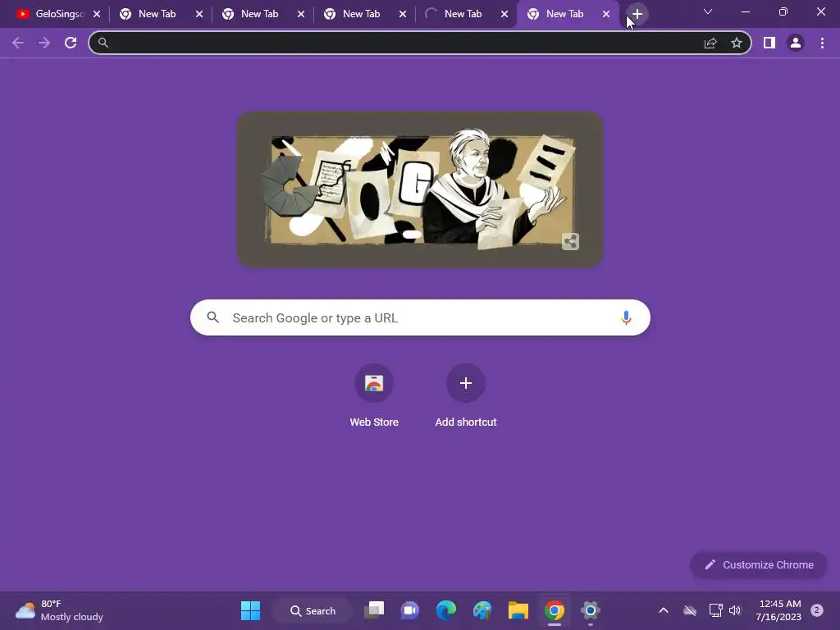Close the GeloSingso tab

click(97, 14)
